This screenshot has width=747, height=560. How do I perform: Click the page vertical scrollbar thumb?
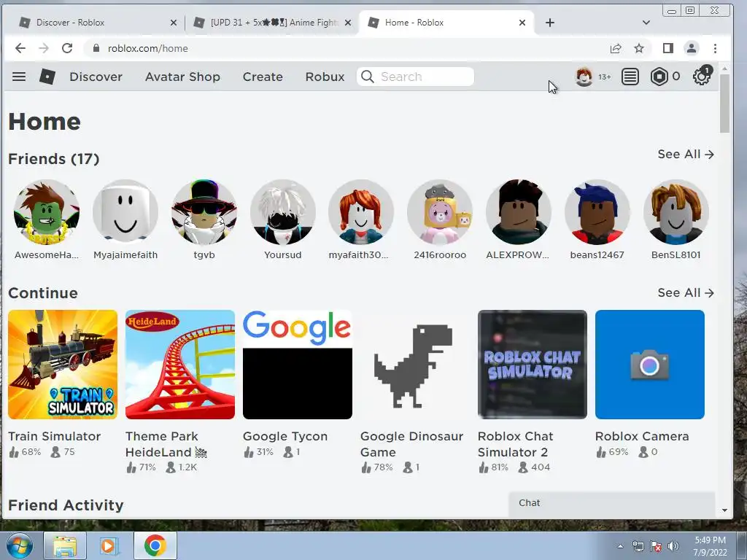724,104
